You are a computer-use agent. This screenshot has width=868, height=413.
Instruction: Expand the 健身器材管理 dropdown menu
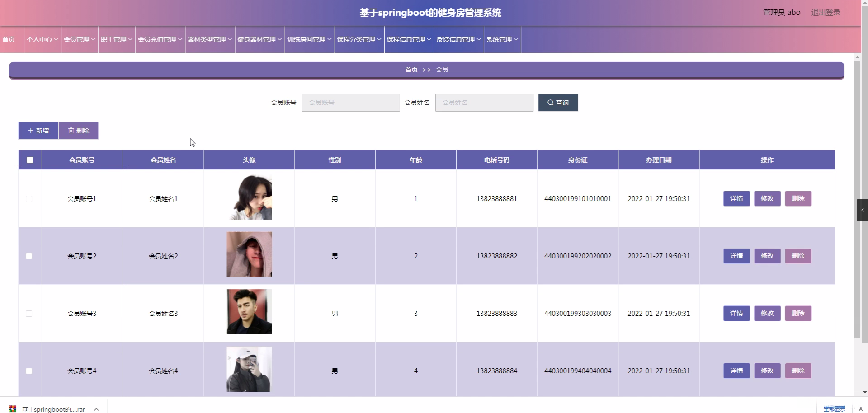259,39
